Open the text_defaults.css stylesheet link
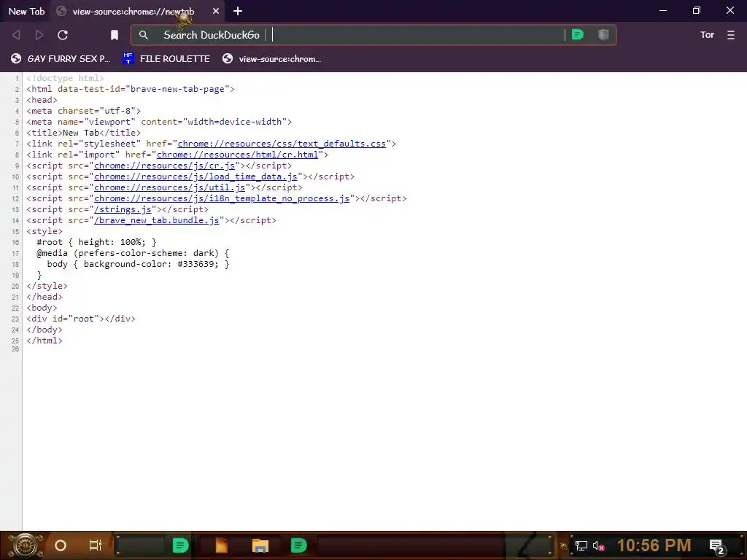The image size is (747, 560). click(x=282, y=144)
